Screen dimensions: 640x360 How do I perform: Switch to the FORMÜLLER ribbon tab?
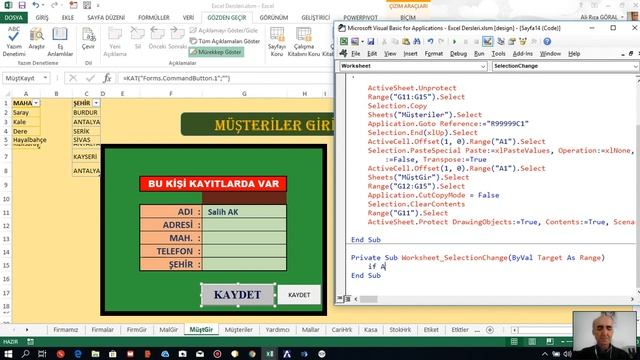153,18
